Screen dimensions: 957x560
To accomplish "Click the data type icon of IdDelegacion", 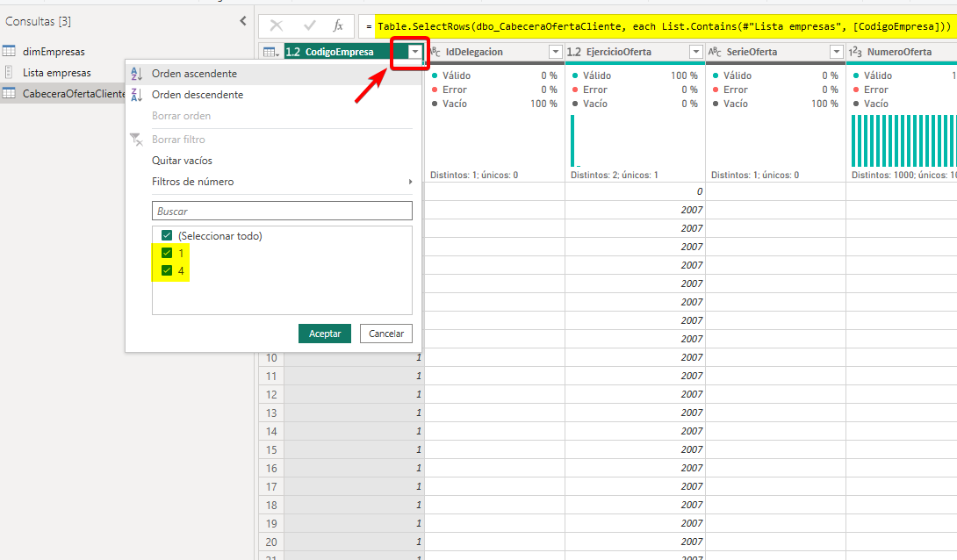I will pyautogui.click(x=436, y=53).
